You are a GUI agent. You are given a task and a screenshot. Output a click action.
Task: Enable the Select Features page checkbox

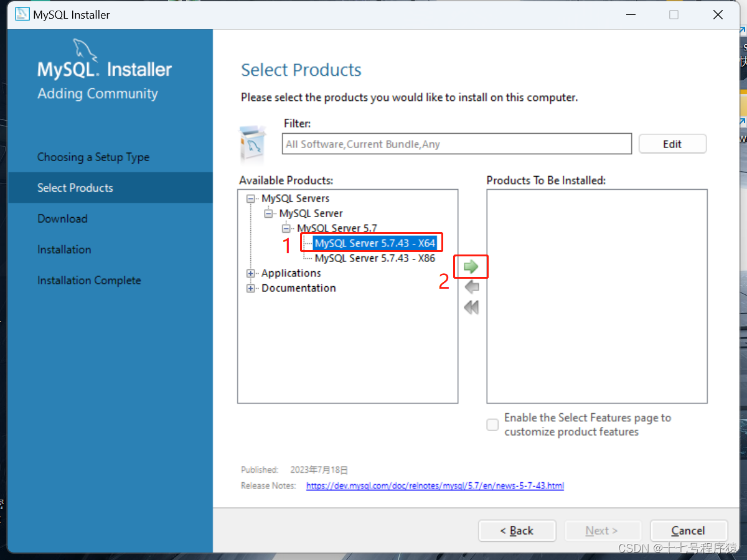(x=492, y=425)
